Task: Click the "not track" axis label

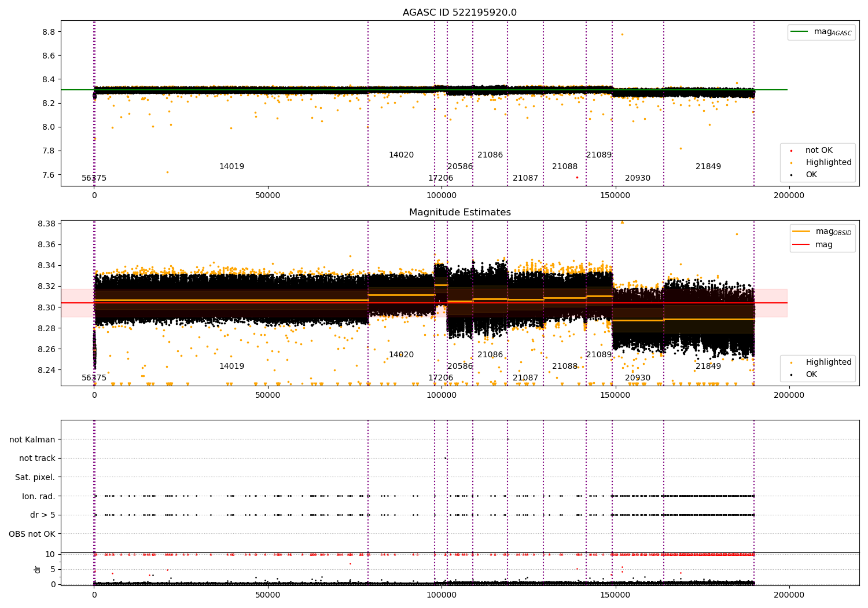Action: [x=37, y=459]
